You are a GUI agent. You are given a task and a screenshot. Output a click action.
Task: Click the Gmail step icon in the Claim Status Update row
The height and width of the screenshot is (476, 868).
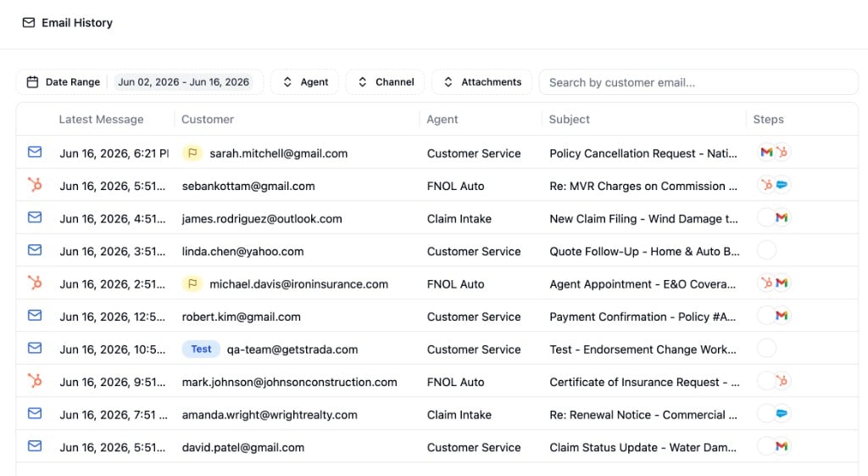point(782,446)
